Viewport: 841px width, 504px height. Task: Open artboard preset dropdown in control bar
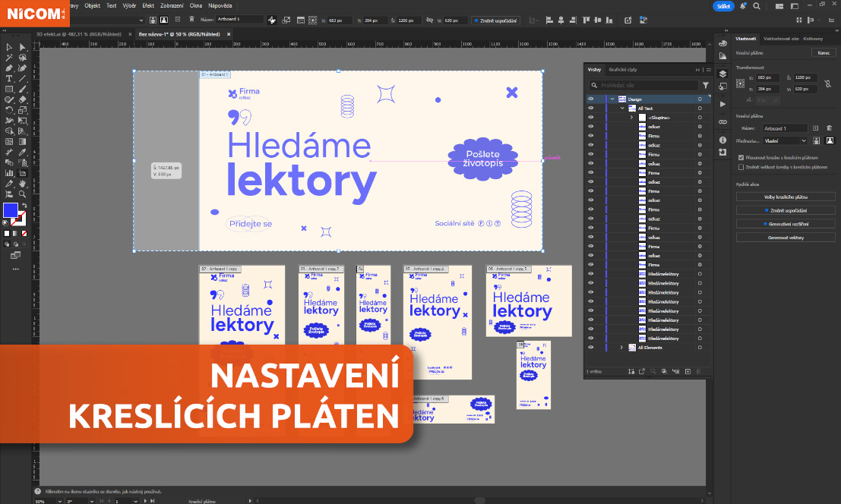point(141,20)
